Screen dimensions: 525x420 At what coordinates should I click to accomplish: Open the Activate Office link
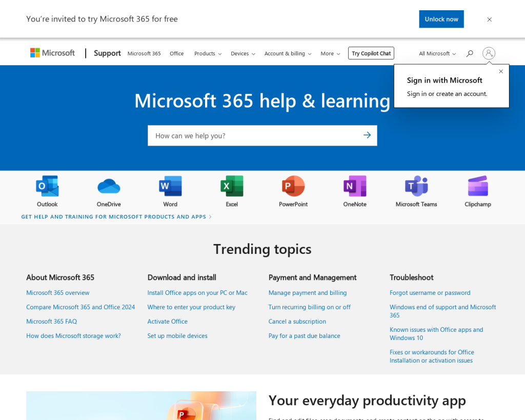168,322
